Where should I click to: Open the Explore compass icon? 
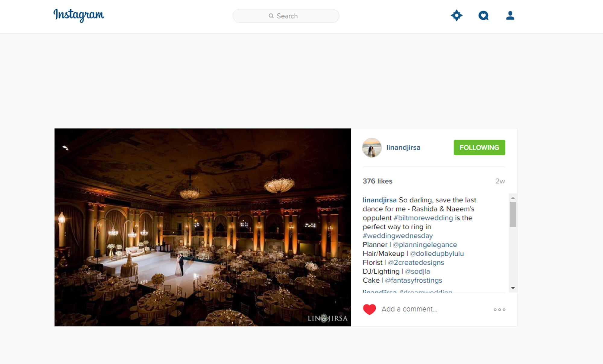click(456, 15)
